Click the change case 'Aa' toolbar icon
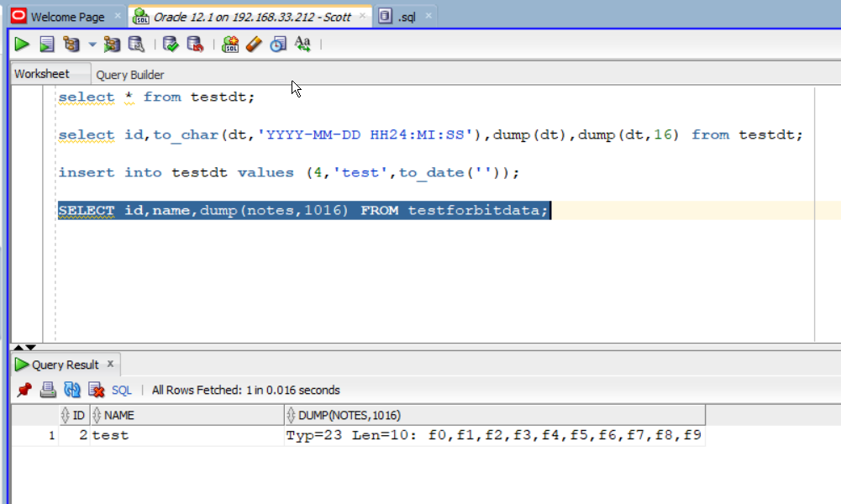Viewport: 841px width, 504px height. [x=302, y=45]
